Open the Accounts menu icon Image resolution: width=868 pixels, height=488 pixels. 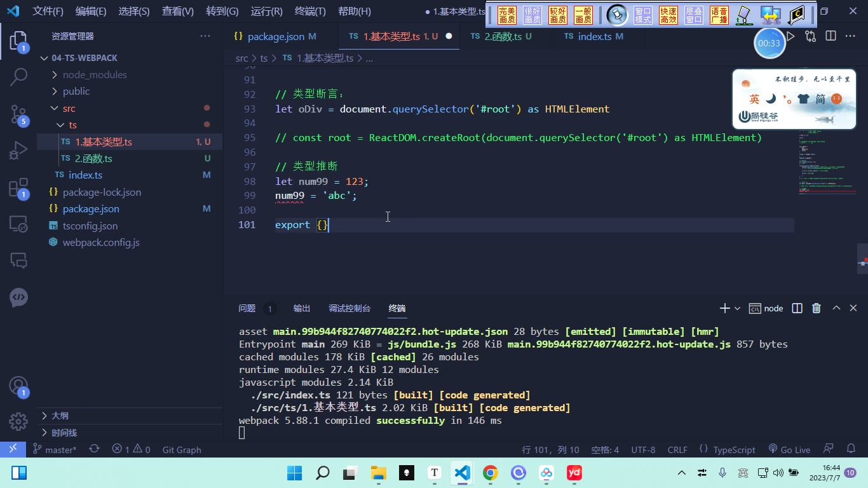click(x=18, y=386)
